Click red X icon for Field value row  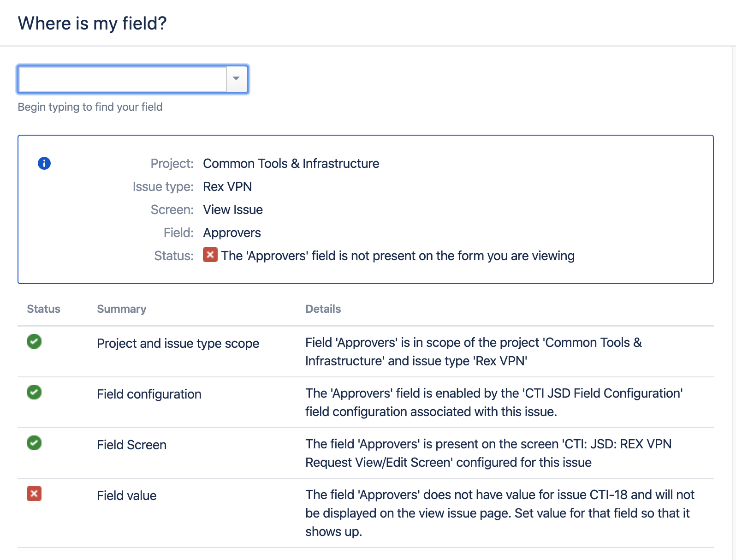point(34,494)
